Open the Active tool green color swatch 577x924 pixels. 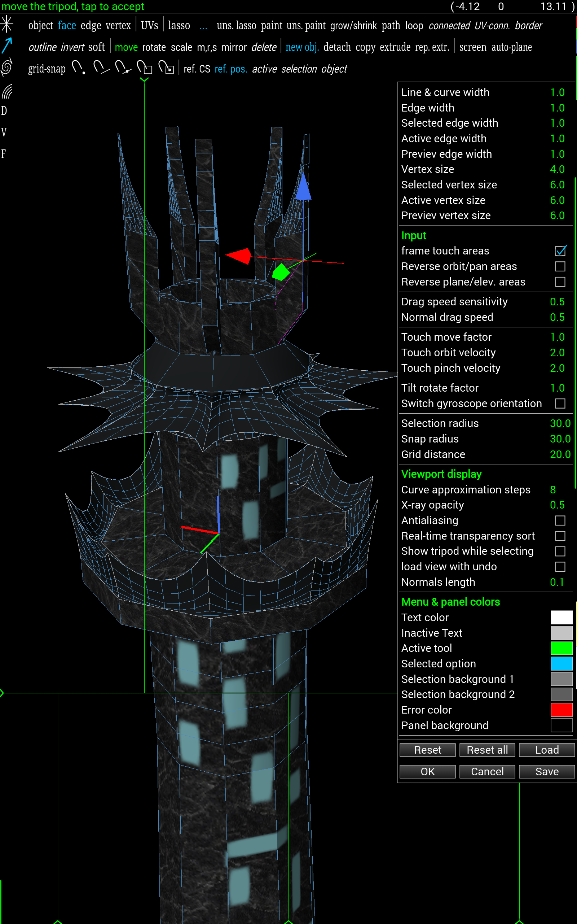pyautogui.click(x=561, y=648)
